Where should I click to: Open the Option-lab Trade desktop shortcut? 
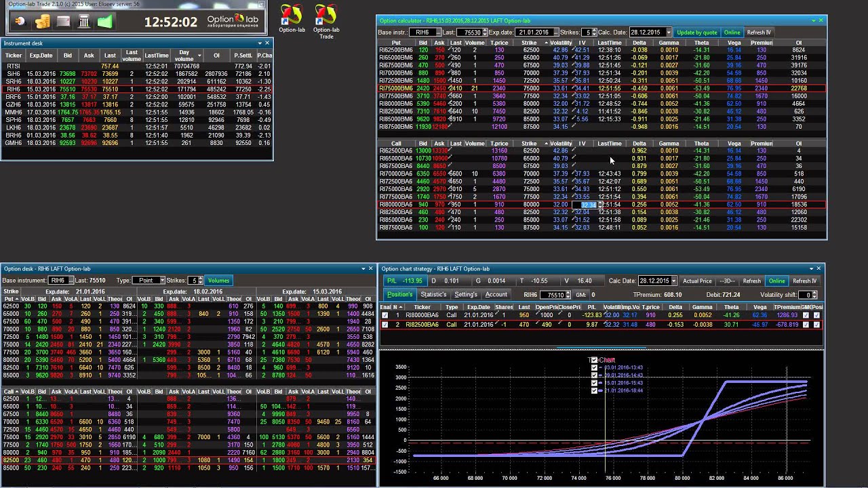[326, 21]
